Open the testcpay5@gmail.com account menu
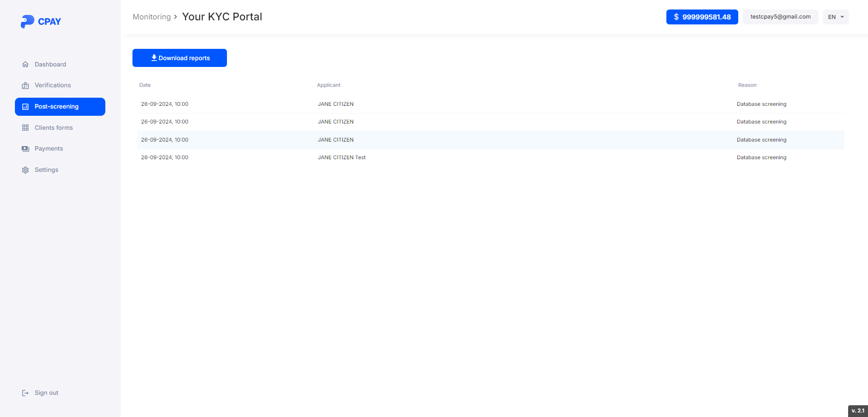 (780, 17)
